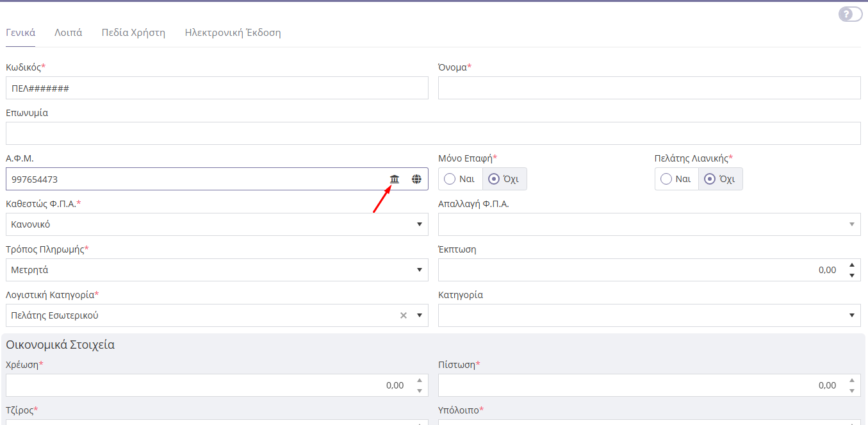Go to the Ηλεκτρονική Έκδοση tab
This screenshot has width=868, height=425.
(x=233, y=33)
